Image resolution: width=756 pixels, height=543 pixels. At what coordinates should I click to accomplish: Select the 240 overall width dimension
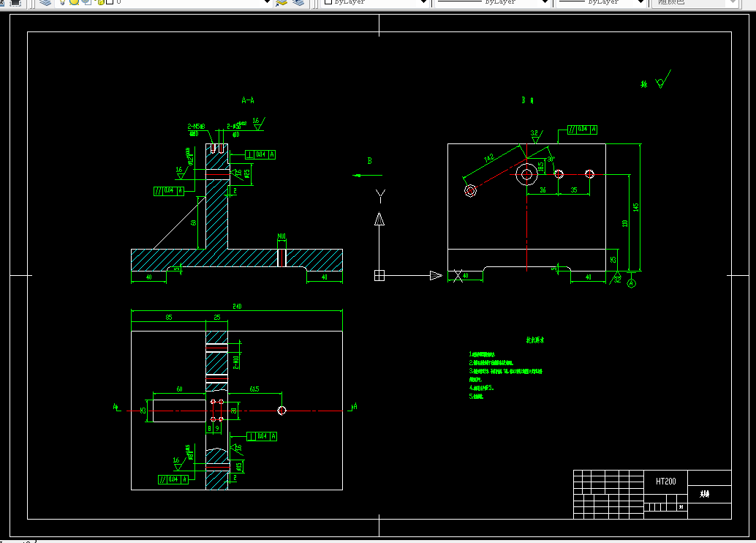[237, 307]
